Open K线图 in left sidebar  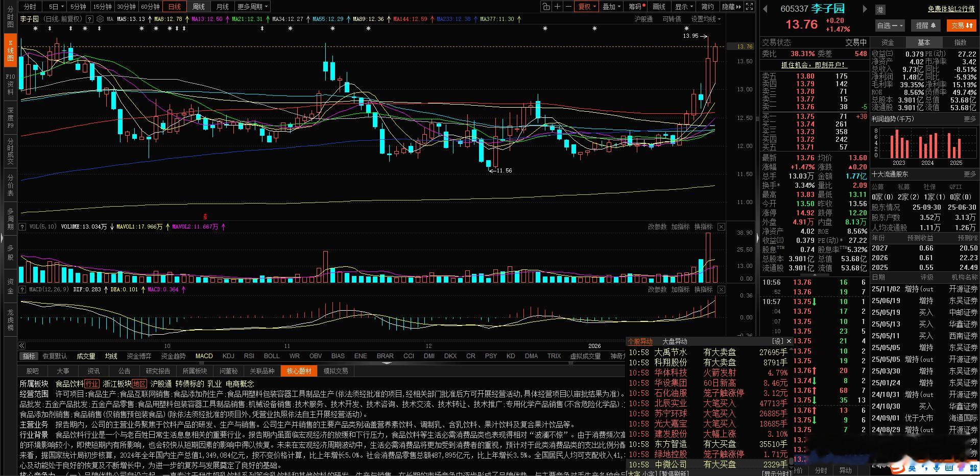pyautogui.click(x=10, y=51)
